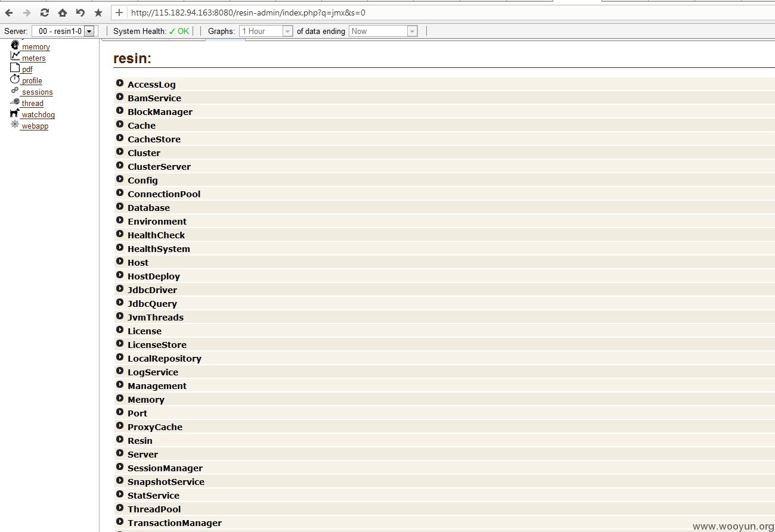This screenshot has width=775, height=532.
Task: Expand the AccessLog section arrow
Action: (120, 83)
